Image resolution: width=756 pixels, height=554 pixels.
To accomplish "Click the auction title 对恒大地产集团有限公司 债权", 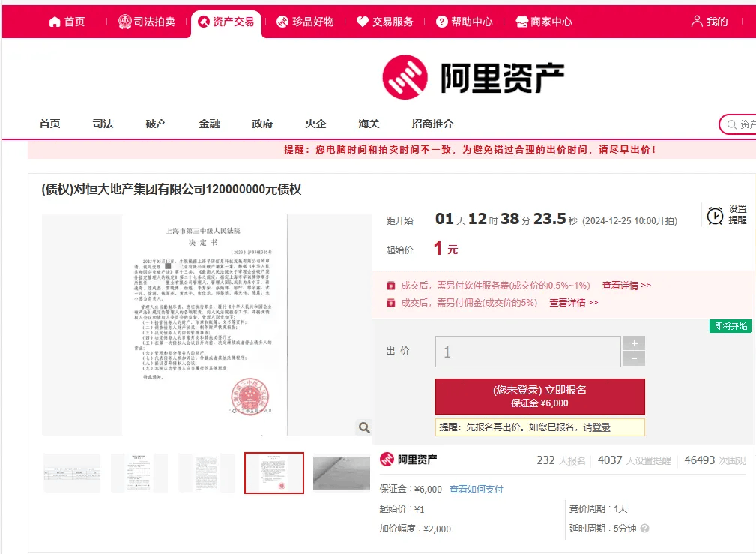I will [x=171, y=189].
